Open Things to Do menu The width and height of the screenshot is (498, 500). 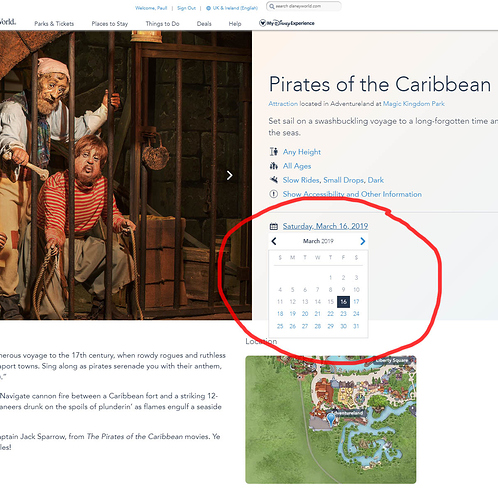pos(162,24)
